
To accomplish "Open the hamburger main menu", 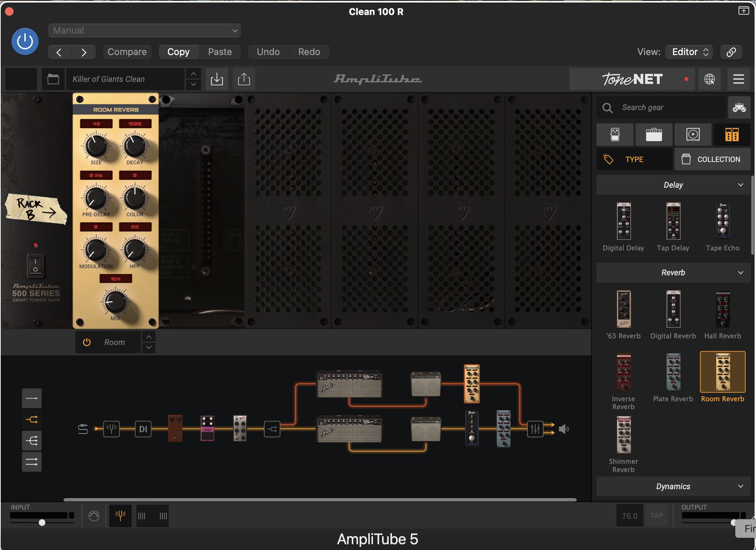I will point(738,79).
